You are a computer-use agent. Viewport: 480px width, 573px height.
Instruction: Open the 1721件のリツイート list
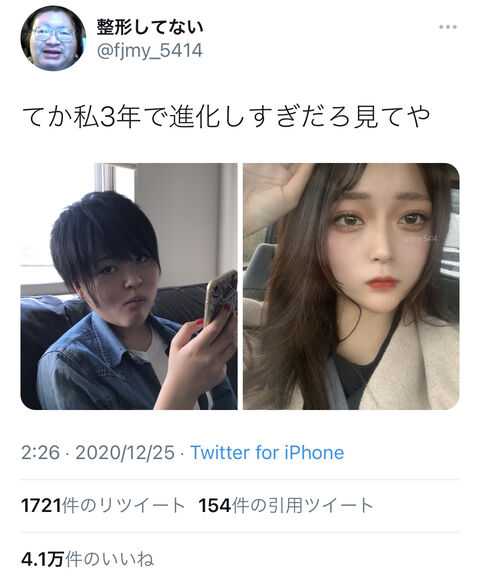(103, 506)
